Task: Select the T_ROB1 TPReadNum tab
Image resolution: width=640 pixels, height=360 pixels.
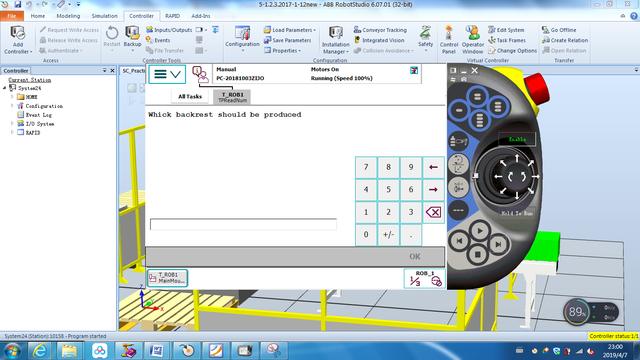Action: (232, 97)
